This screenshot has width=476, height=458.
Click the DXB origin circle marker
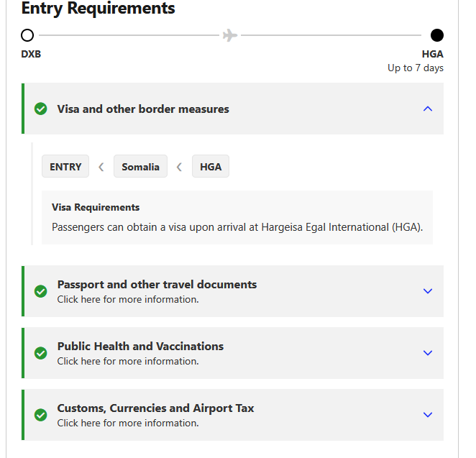pyautogui.click(x=27, y=35)
